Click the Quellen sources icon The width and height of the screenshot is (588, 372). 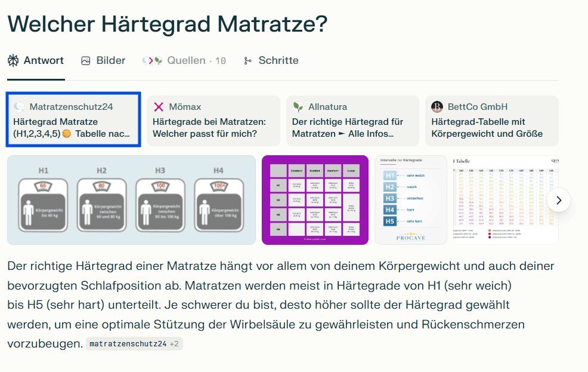(150, 60)
